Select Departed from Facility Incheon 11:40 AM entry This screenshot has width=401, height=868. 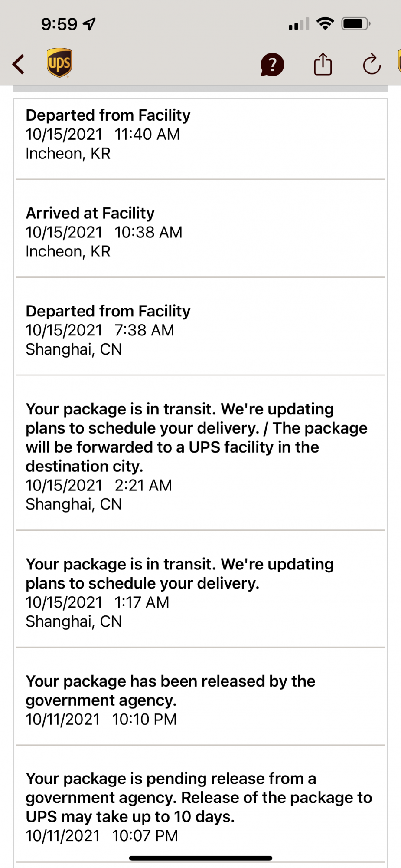[200, 135]
